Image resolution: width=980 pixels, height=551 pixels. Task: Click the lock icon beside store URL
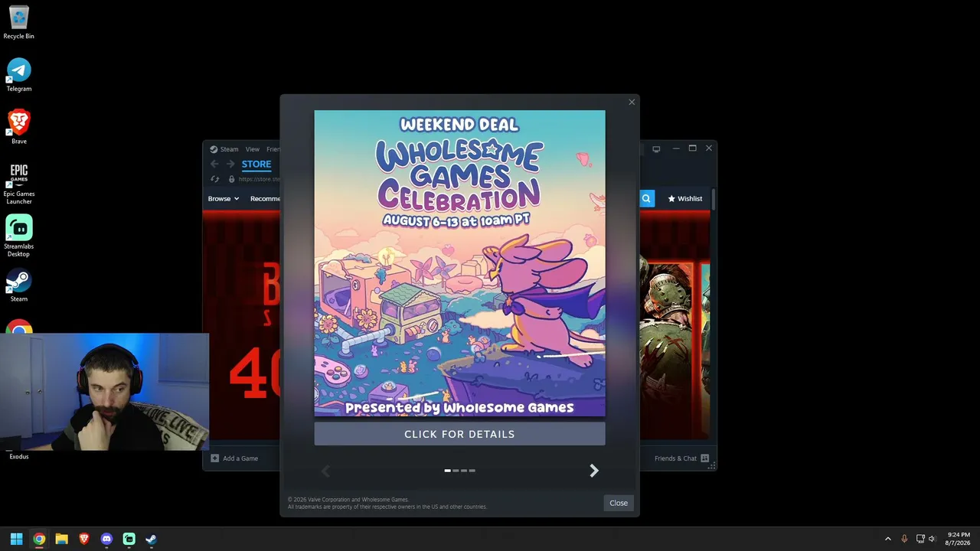pyautogui.click(x=231, y=179)
